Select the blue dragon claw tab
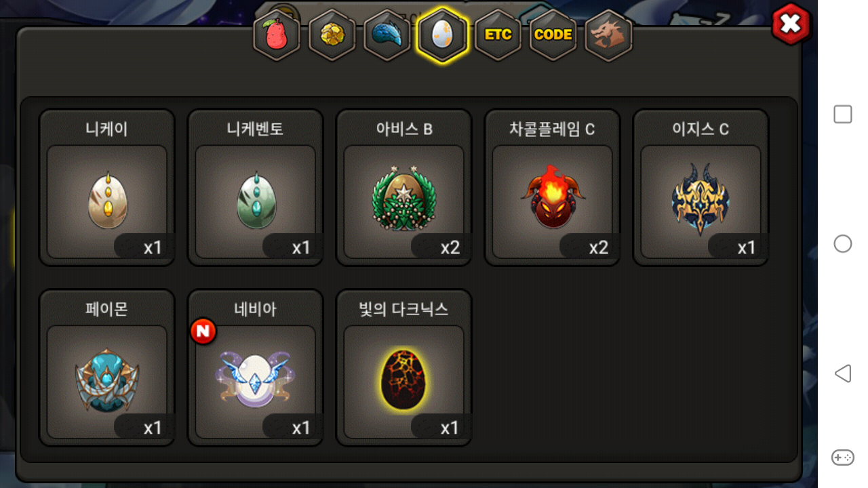Image resolution: width=868 pixels, height=488 pixels. click(x=387, y=35)
